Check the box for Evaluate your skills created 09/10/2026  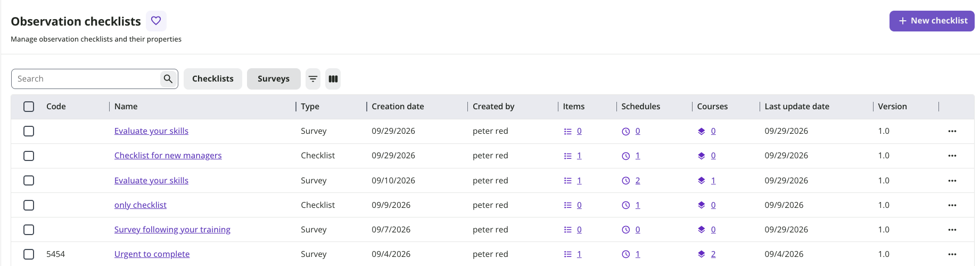click(x=29, y=181)
